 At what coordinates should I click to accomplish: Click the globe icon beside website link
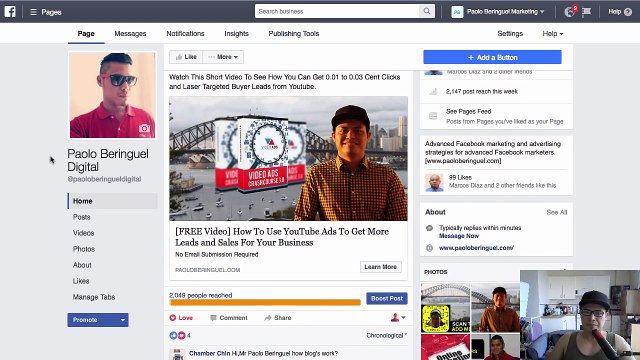coord(429,248)
